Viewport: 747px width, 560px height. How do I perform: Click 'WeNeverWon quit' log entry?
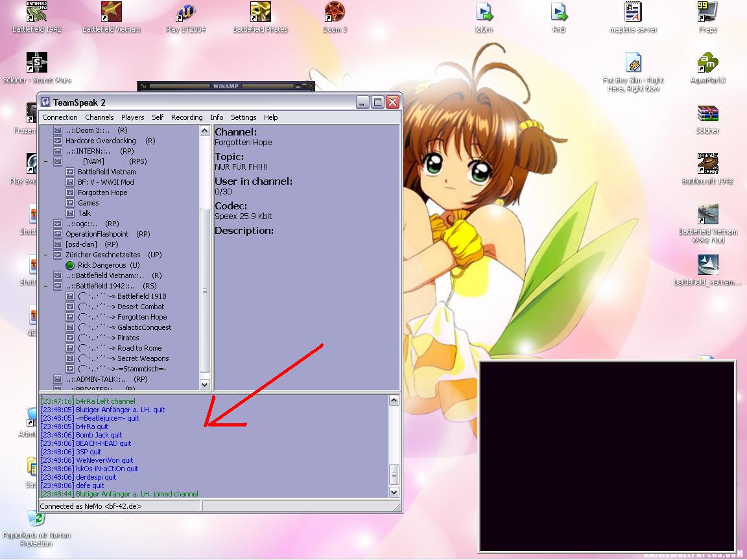[87, 460]
